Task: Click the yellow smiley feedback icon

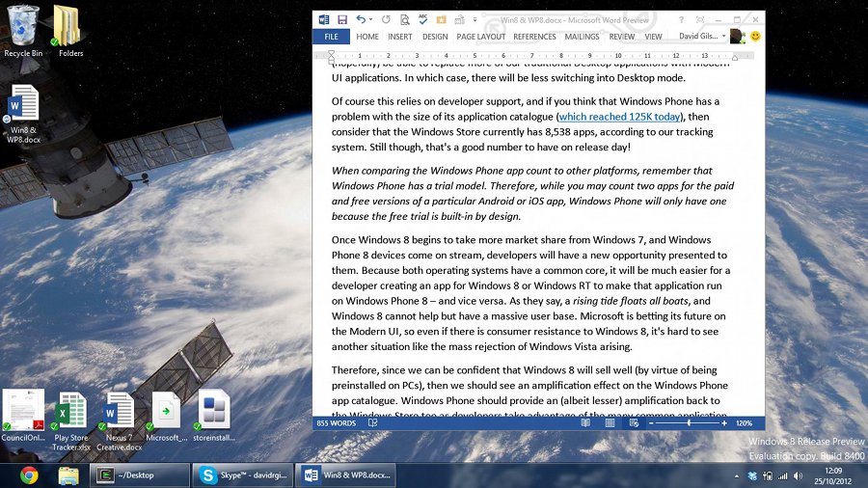Action: 755,37
